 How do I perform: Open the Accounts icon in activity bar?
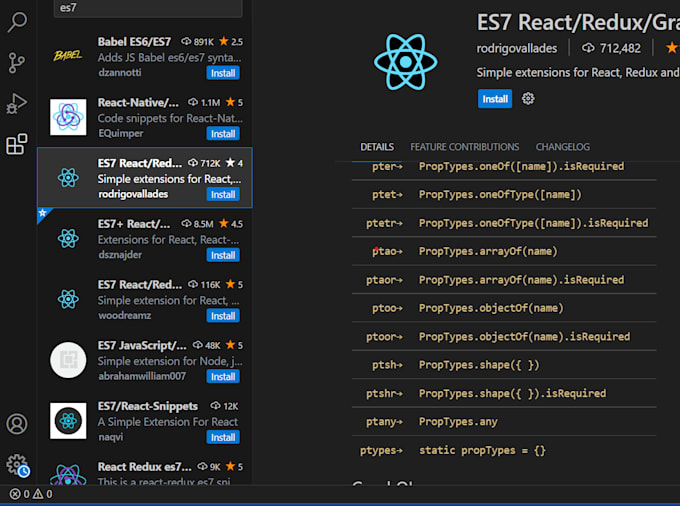pos(17,424)
